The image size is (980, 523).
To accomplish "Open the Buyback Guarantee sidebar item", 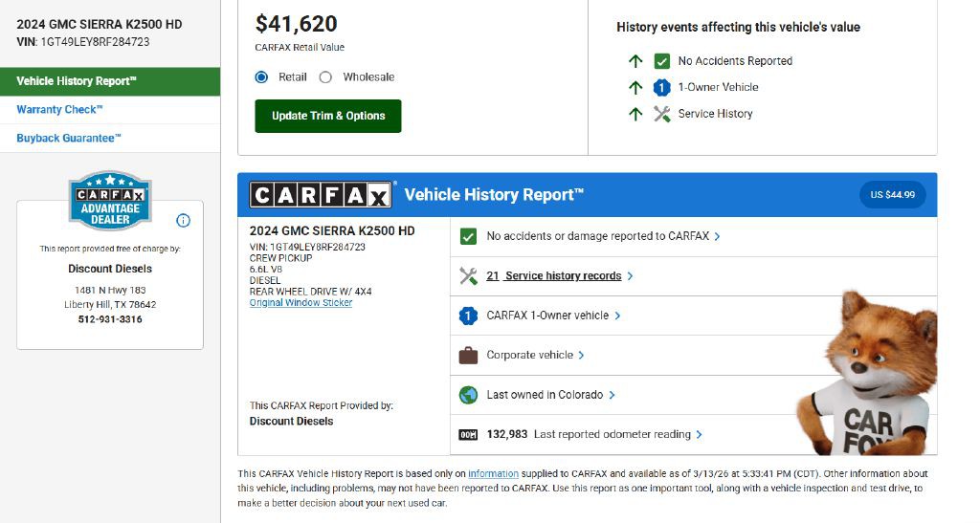I will coord(69,139).
